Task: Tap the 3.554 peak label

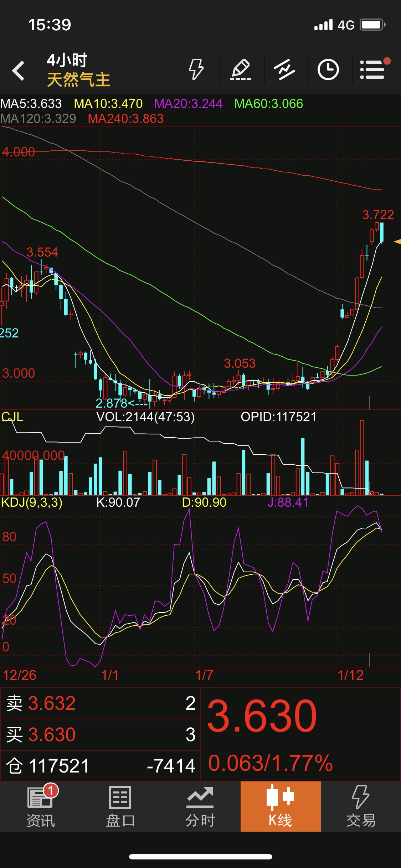Action: 42,252
